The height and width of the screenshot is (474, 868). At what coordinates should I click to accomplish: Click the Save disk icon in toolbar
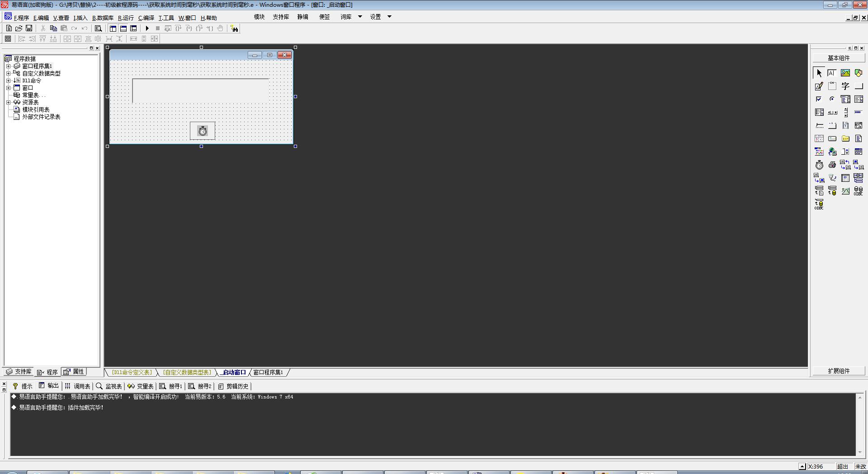(x=29, y=28)
